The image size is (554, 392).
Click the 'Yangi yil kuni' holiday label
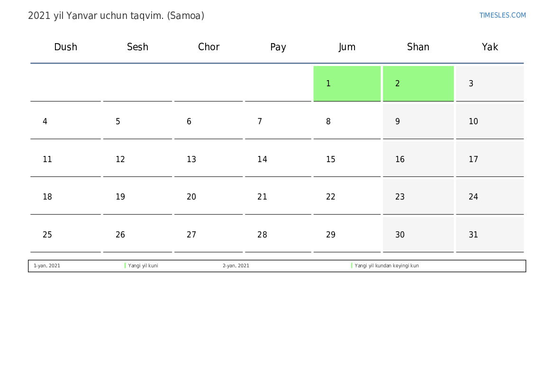(x=143, y=266)
